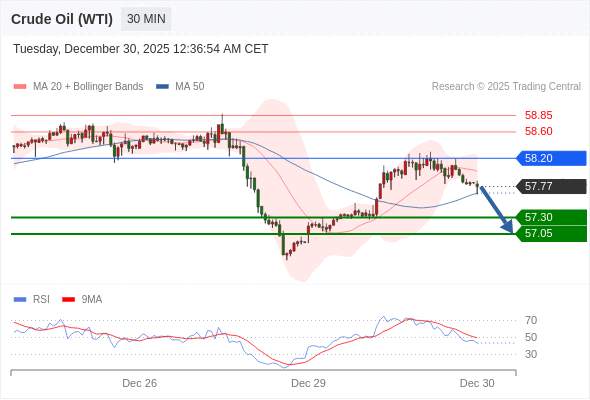Click the 58.85 resistance price label
The width and height of the screenshot is (590, 400).
tap(538, 115)
